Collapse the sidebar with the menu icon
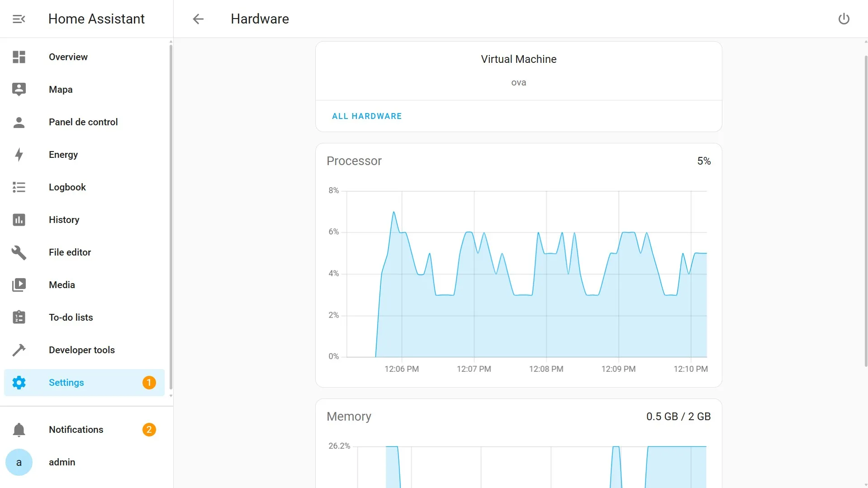The width and height of the screenshot is (868, 488). coord(19,19)
